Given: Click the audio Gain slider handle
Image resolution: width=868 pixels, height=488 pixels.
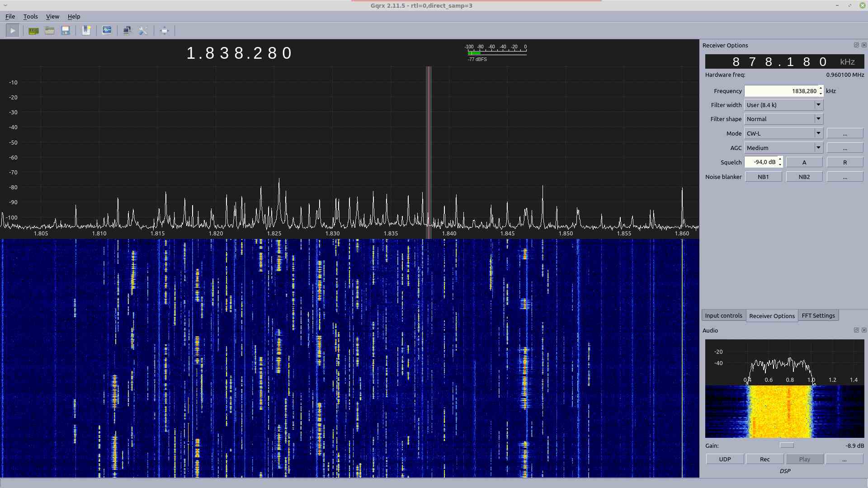Looking at the screenshot, I should click(787, 446).
